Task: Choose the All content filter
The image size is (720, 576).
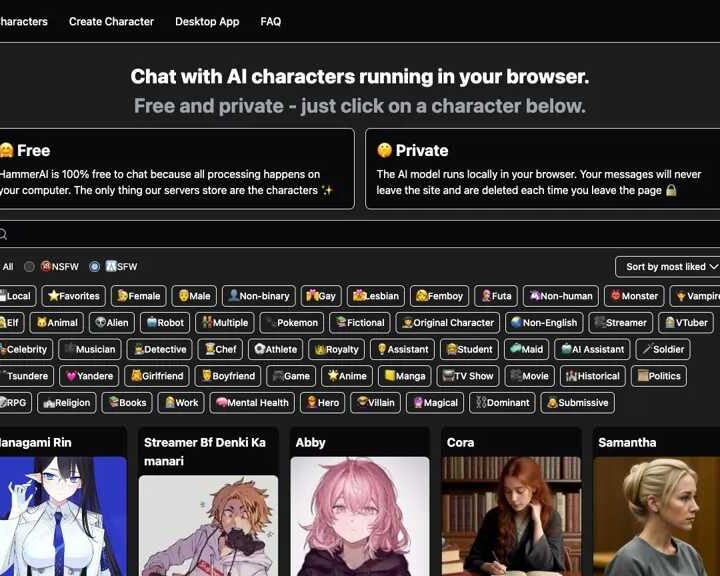Action: coord(8,266)
